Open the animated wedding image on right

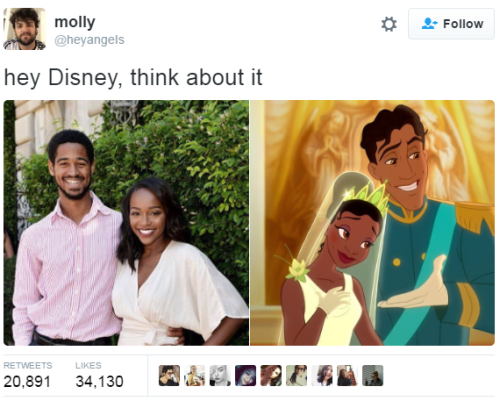[x=373, y=223]
